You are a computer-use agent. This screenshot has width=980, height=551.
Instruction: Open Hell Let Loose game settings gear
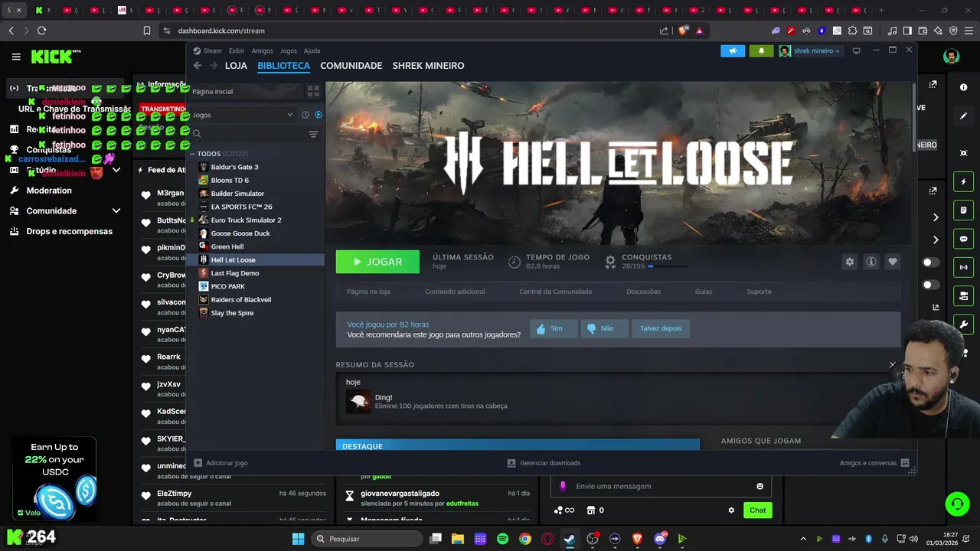(849, 262)
